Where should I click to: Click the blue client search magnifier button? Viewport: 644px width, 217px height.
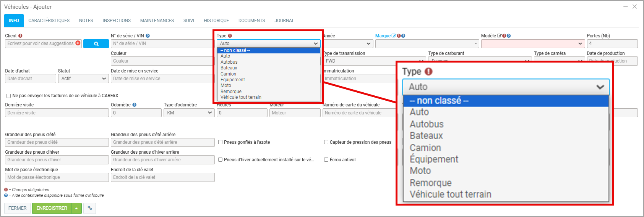point(96,44)
